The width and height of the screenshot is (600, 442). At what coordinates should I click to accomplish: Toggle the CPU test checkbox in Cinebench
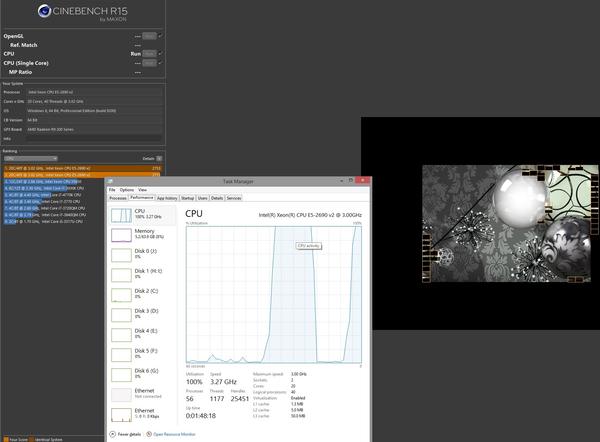click(160, 54)
